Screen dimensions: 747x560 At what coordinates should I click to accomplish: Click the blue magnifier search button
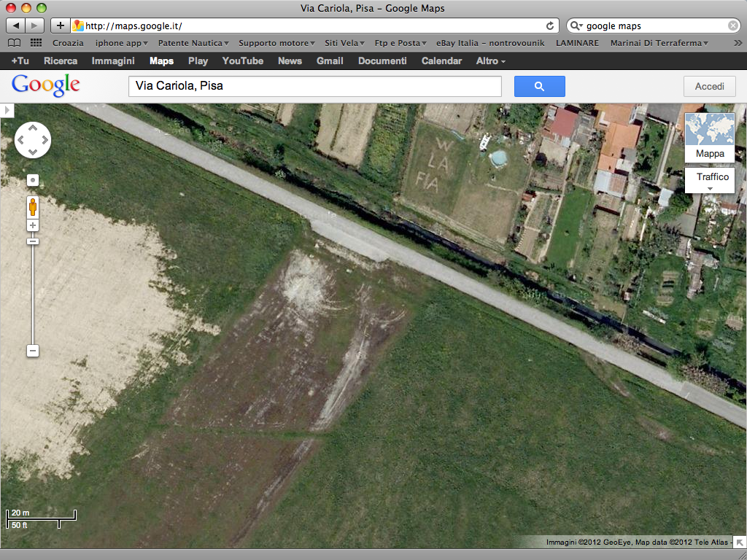[539, 86]
